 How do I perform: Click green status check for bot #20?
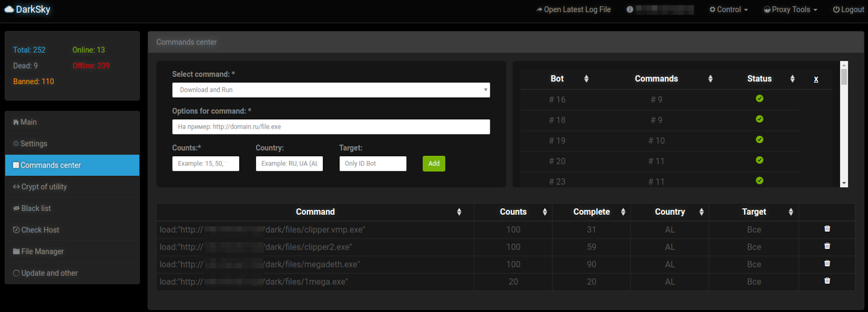point(759,161)
